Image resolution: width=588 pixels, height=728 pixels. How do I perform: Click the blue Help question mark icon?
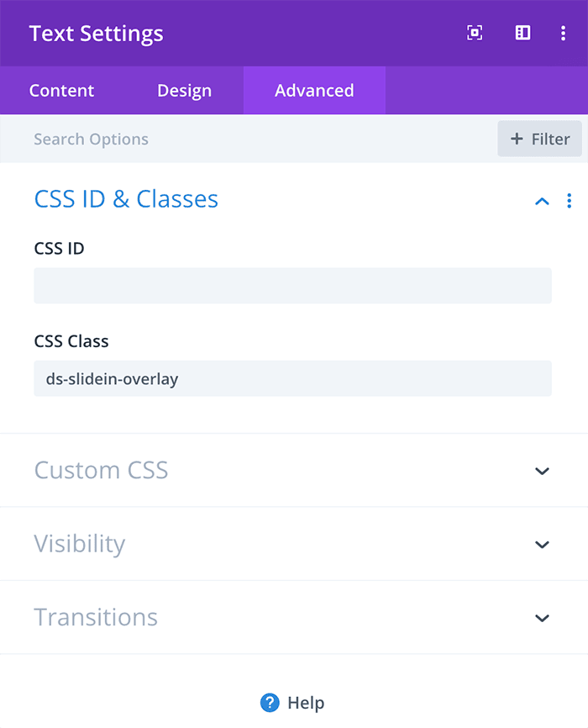[x=270, y=703]
